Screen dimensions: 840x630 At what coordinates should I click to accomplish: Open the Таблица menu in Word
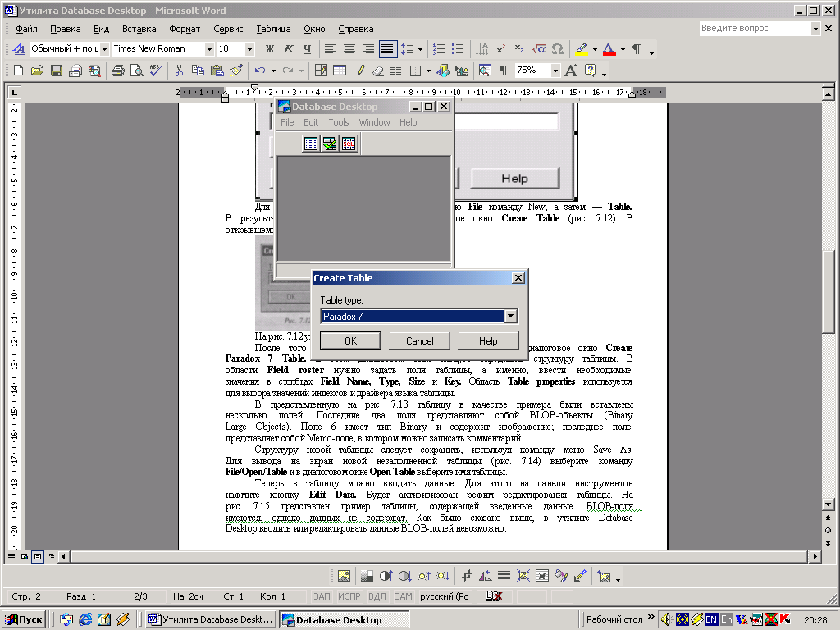click(273, 29)
